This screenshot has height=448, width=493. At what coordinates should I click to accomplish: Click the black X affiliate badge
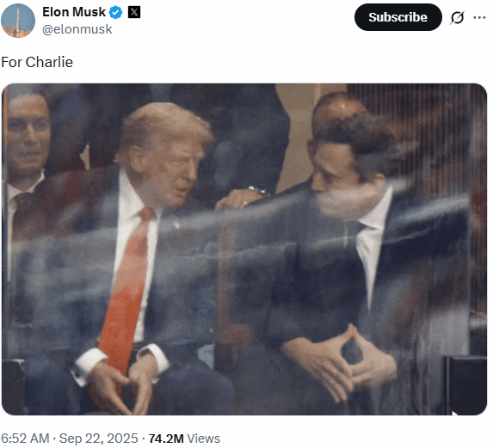(x=134, y=13)
